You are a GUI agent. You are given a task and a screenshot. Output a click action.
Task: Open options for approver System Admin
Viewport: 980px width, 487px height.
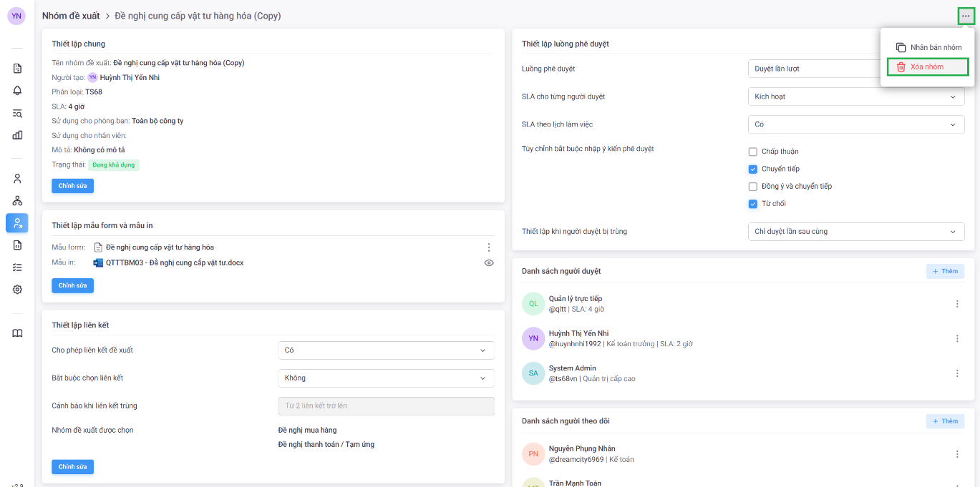957,373
